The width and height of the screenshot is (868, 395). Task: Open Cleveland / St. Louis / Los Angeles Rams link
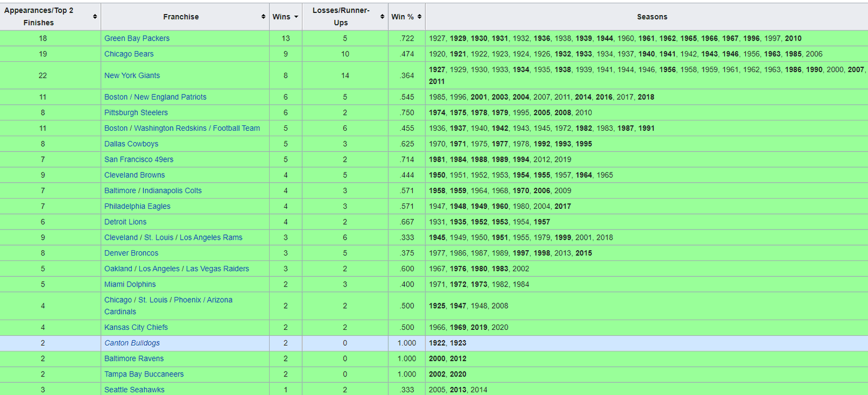click(x=173, y=238)
